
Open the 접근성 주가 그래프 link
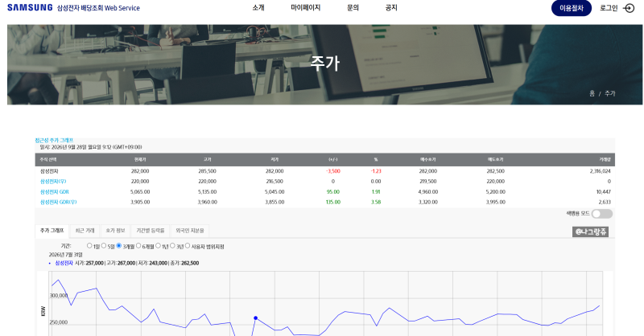pyautogui.click(x=54, y=141)
